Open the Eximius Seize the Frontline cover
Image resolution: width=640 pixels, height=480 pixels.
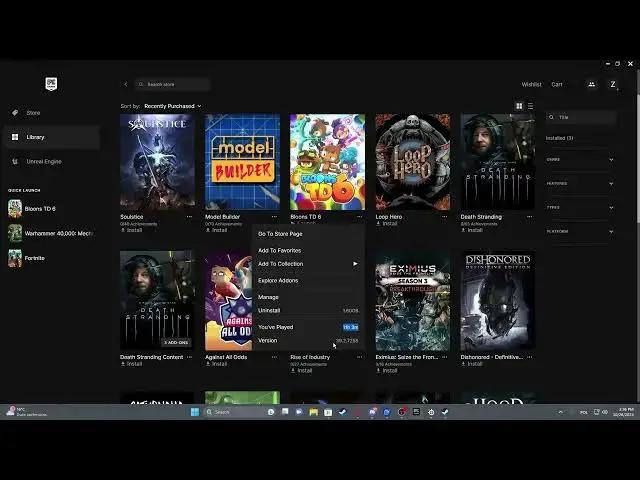pos(413,301)
